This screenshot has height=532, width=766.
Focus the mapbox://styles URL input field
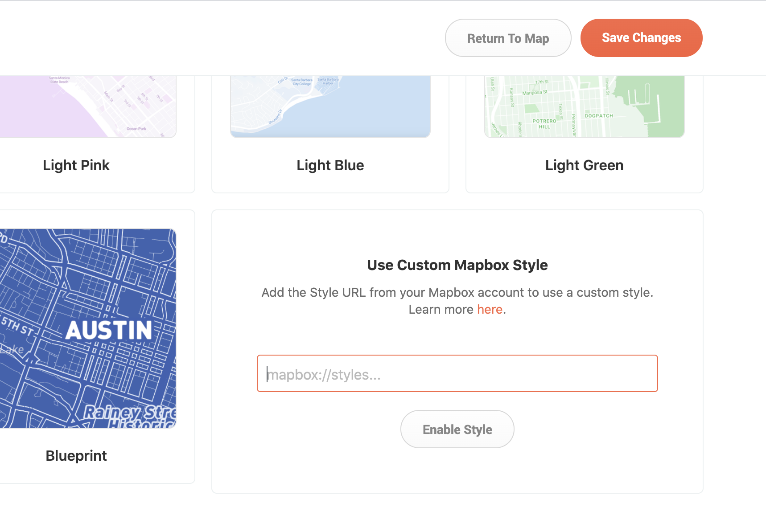[457, 374]
